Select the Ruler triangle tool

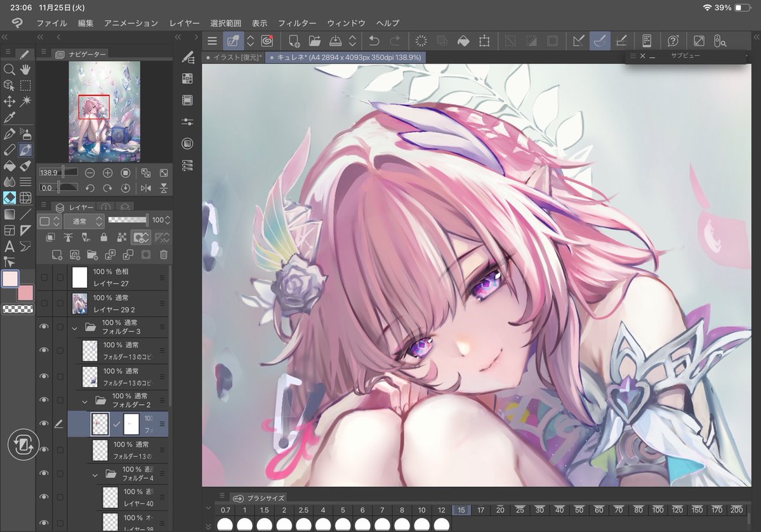[25, 230]
